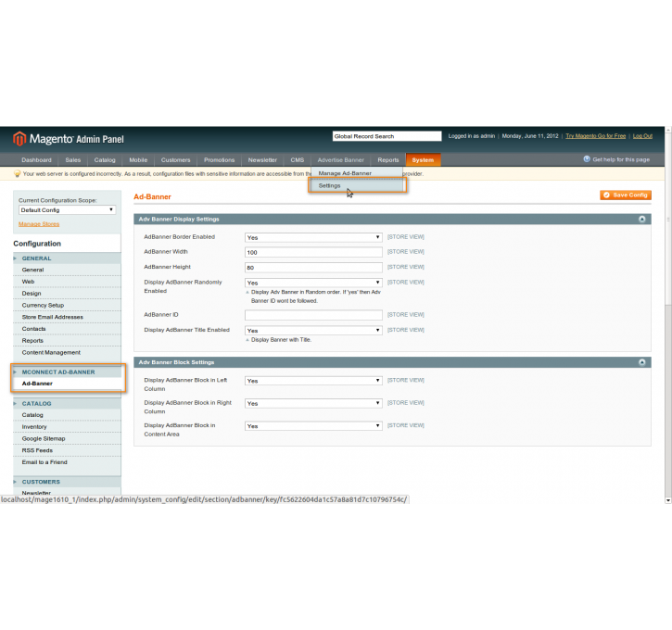Image resolution: width=672 pixels, height=630 pixels.
Task: Open General configuration section
Action: click(33, 270)
